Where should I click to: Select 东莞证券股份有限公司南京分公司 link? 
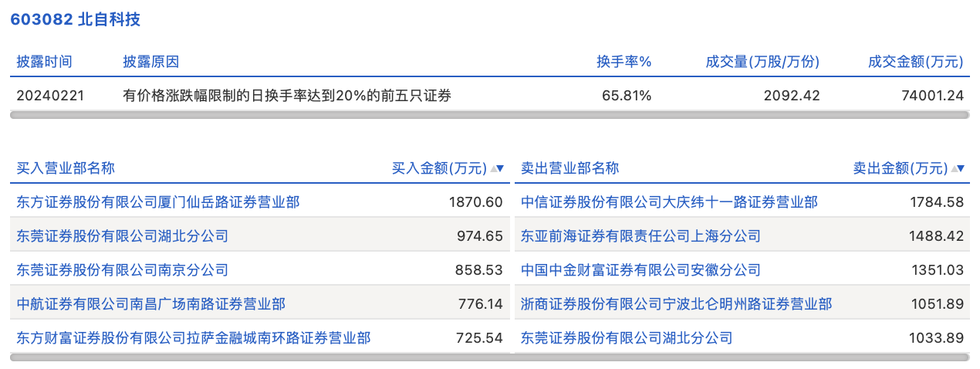click(122, 270)
